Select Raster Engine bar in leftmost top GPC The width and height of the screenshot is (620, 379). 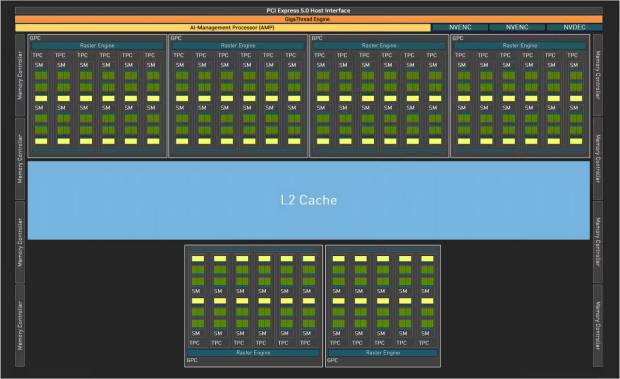97,46
